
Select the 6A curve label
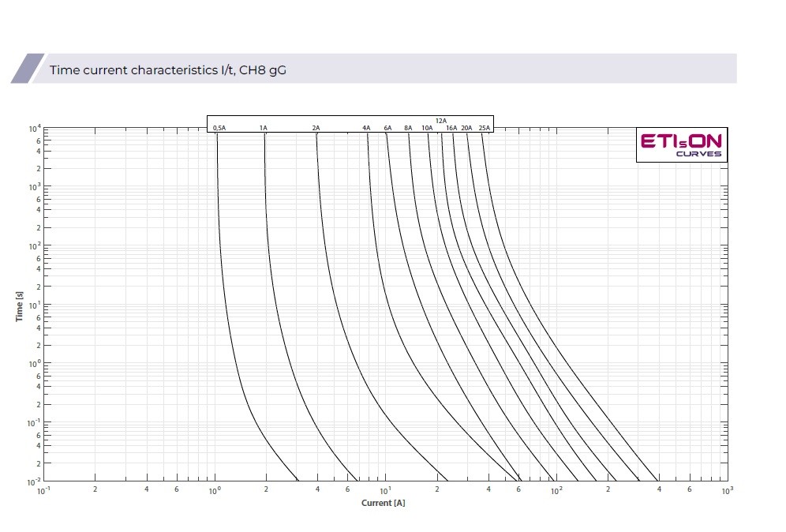(387, 128)
